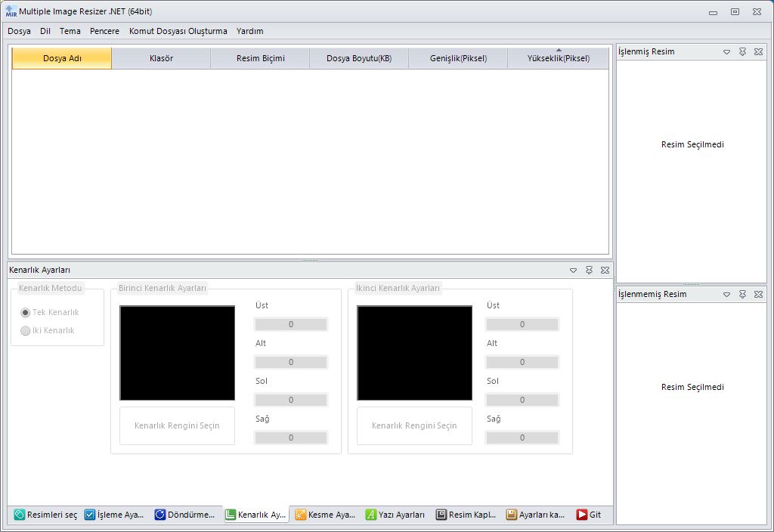Image resolution: width=774 pixels, height=532 pixels.
Task: Click the MIR application icon in title bar
Action: [x=11, y=11]
